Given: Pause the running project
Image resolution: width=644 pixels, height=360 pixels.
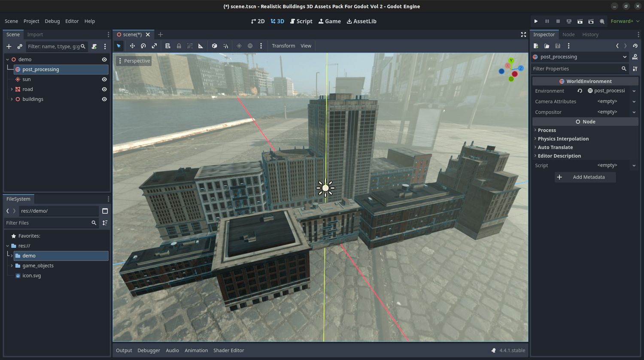Looking at the screenshot, I should 547,21.
